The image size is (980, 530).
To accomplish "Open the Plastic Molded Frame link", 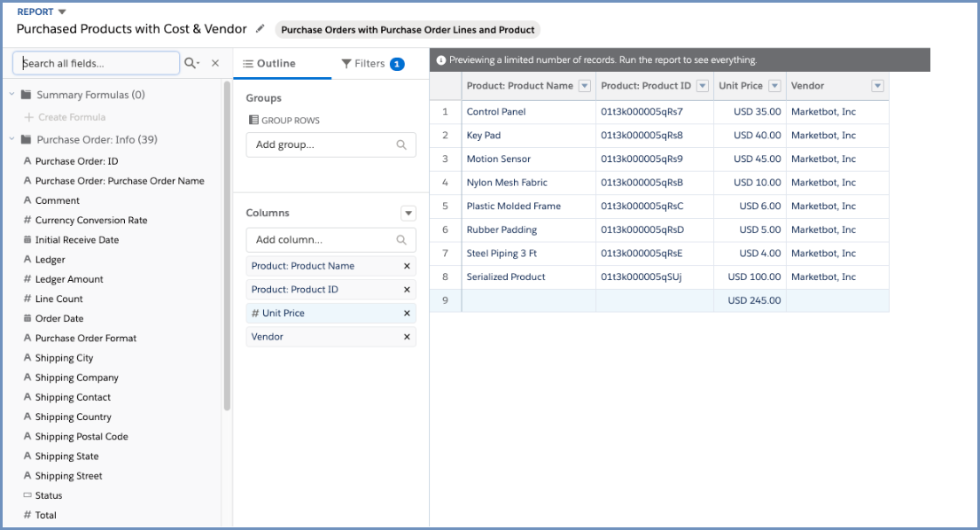I will pos(513,207).
